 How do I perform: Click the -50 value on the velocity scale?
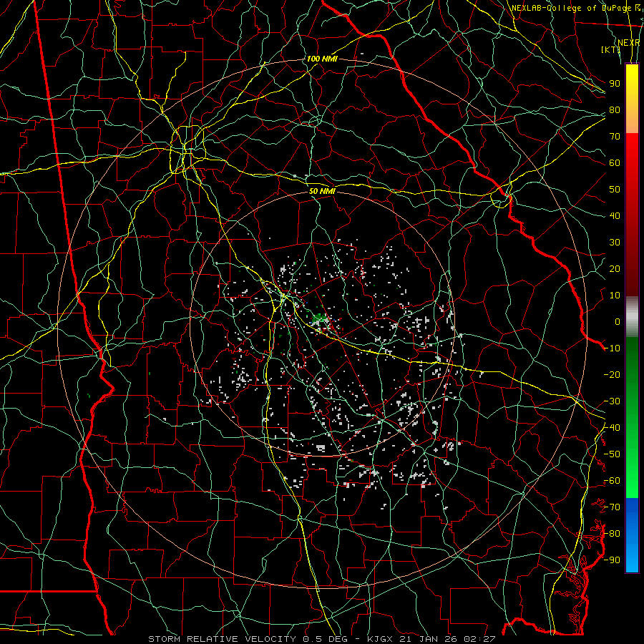tap(612, 454)
